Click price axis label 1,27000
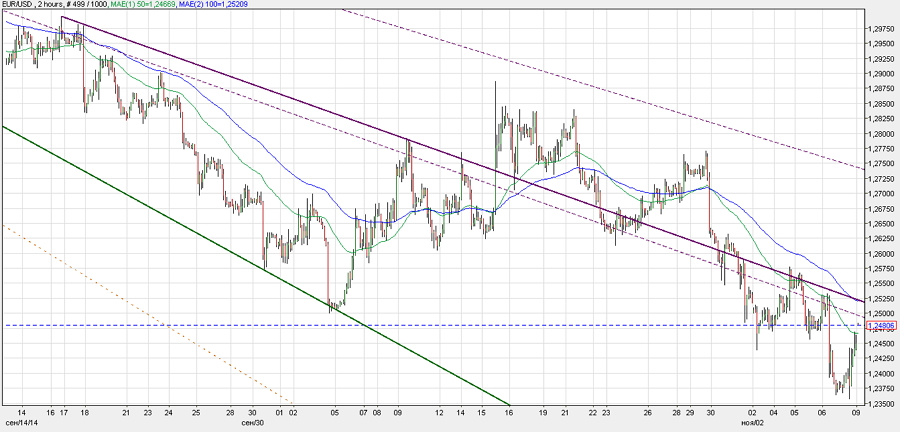Viewport: 900px width, 432px height. click(x=883, y=194)
